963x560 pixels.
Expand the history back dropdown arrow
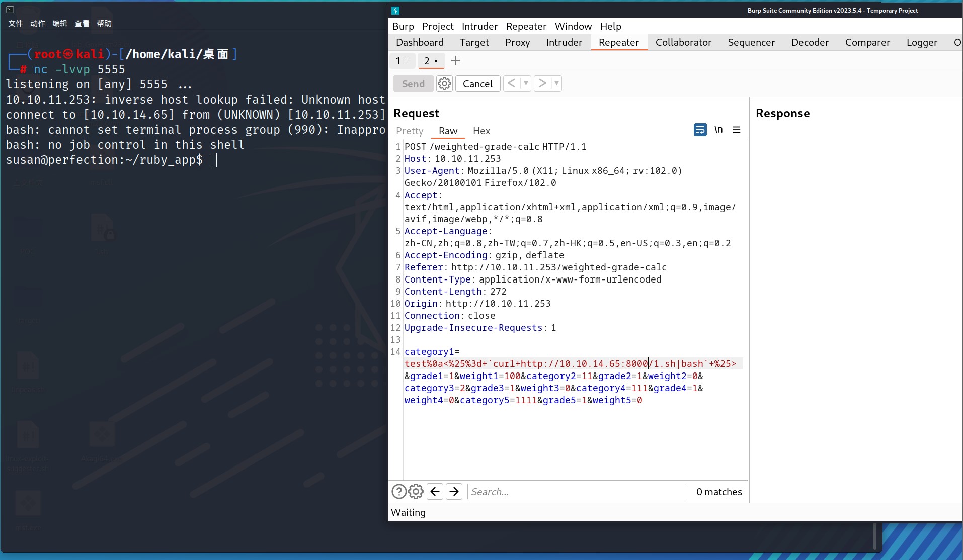pos(526,83)
